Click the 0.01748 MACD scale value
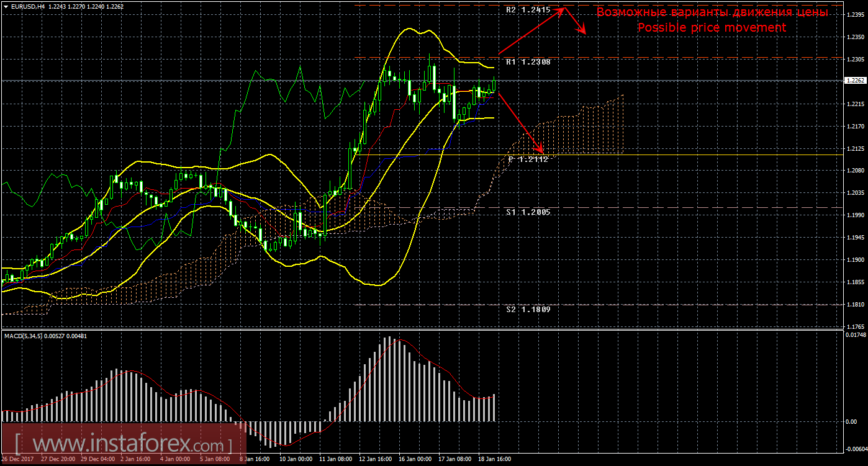 pyautogui.click(x=856, y=335)
